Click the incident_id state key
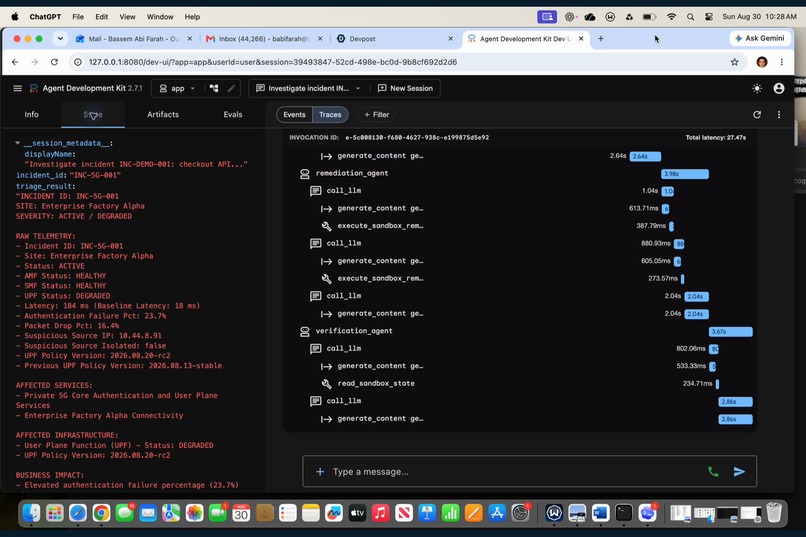The height and width of the screenshot is (537, 806). [x=40, y=175]
